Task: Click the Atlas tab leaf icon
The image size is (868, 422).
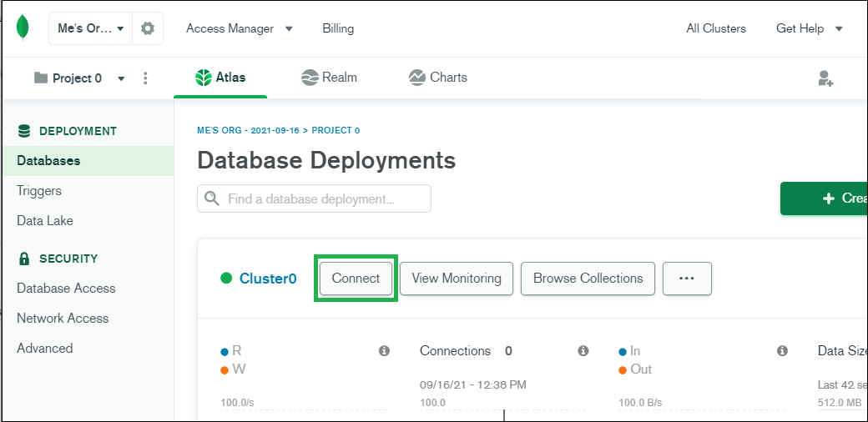Action: click(204, 78)
